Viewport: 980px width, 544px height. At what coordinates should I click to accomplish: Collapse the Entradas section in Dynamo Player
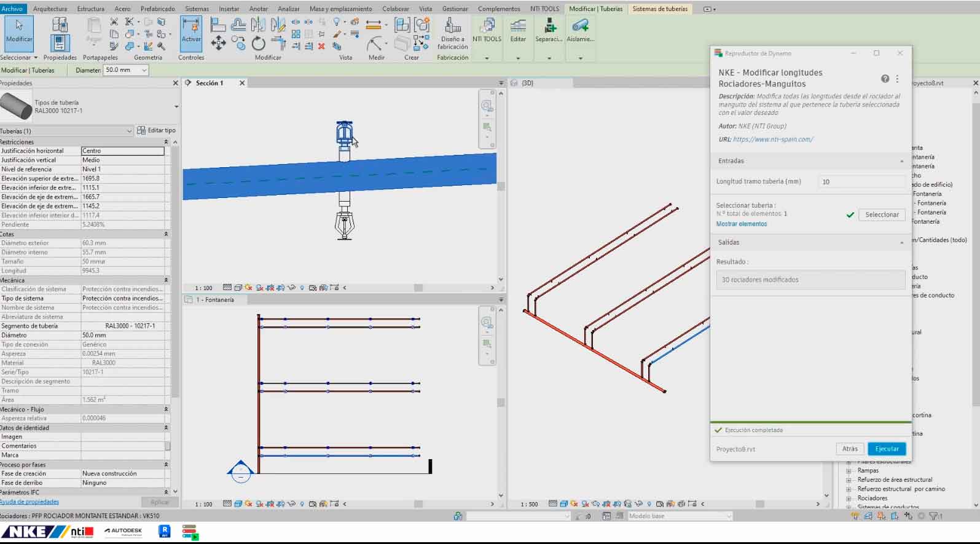click(x=902, y=161)
